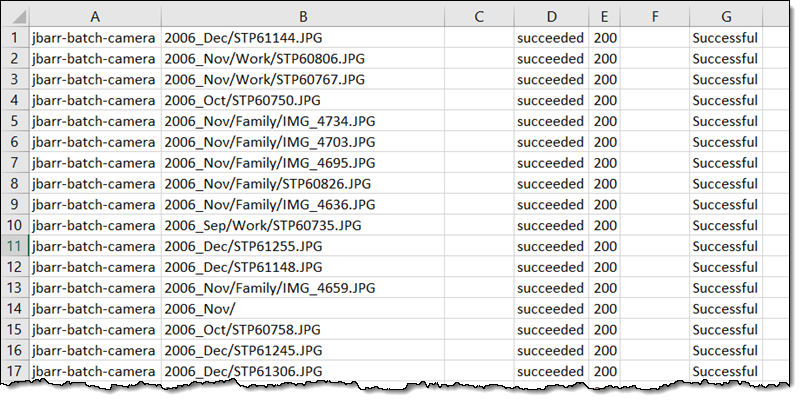Click row 17 header number
The image size is (800, 400).
[15, 371]
